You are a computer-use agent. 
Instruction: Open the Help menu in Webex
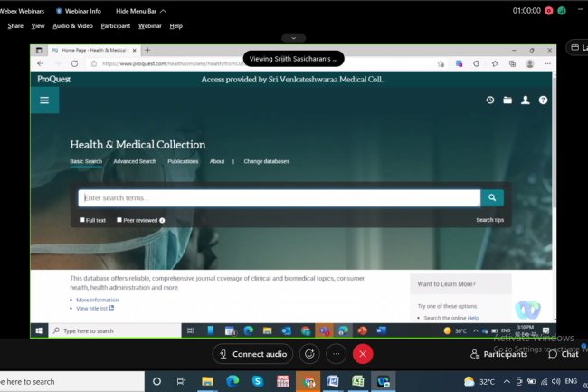[x=175, y=26]
